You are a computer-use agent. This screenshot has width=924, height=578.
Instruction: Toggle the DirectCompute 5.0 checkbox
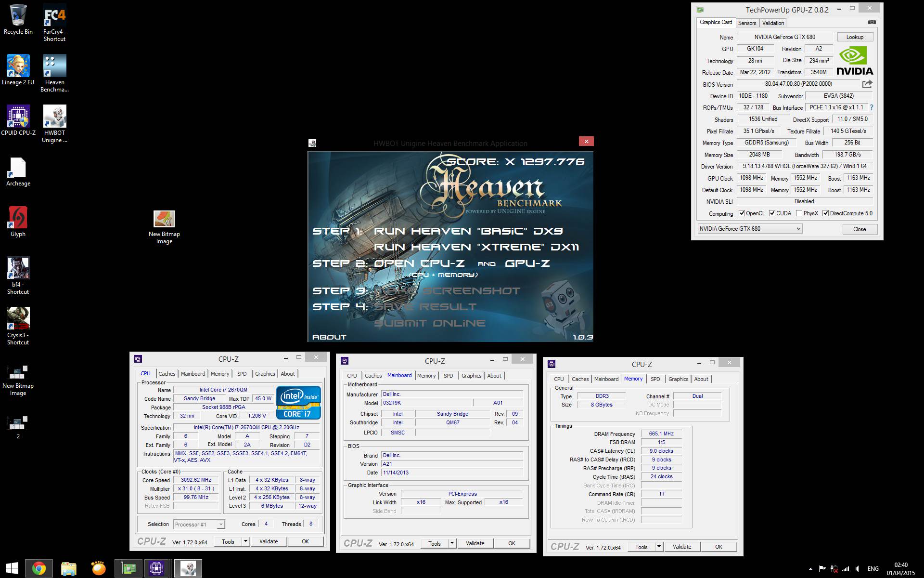pyautogui.click(x=825, y=213)
